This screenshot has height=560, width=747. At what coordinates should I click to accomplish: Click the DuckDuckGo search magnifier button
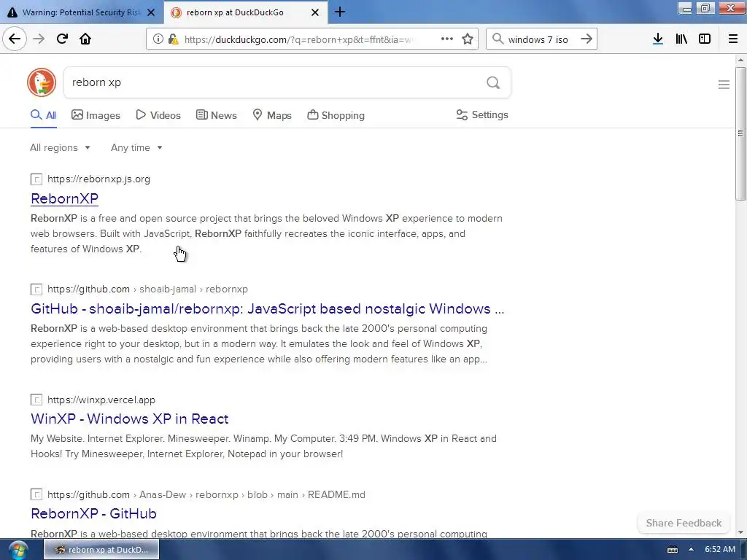493,83
